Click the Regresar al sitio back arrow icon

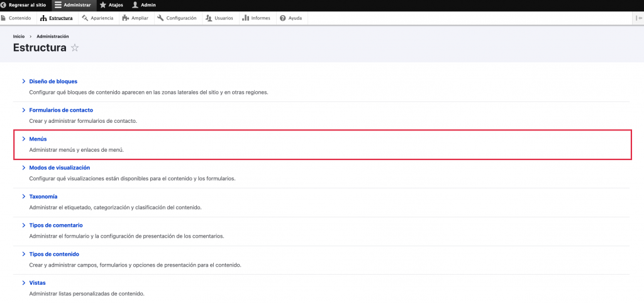[4, 5]
